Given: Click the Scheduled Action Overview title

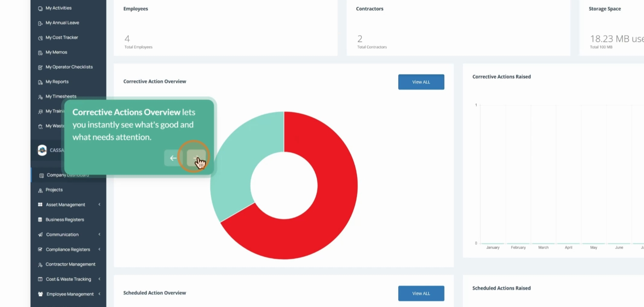Looking at the screenshot, I should [155, 293].
